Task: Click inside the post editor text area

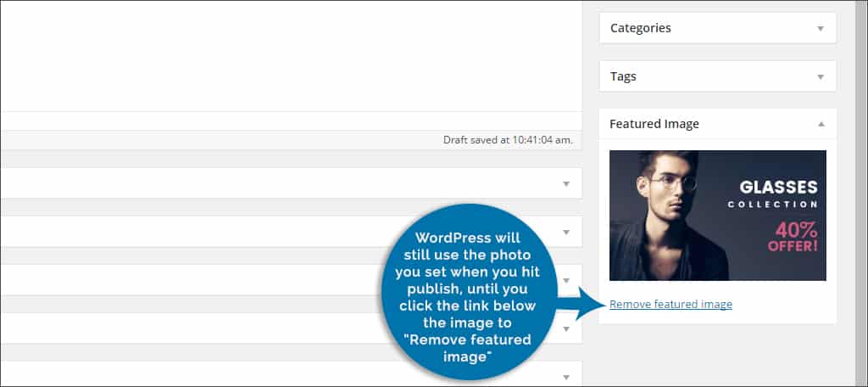Action: tap(288, 55)
